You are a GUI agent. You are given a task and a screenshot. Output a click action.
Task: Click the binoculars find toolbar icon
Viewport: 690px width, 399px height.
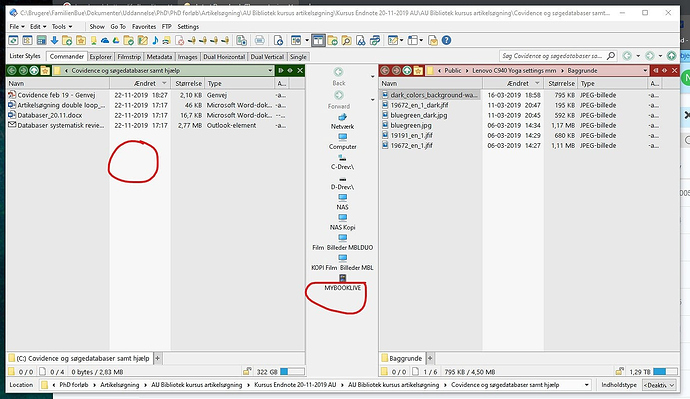(x=360, y=40)
